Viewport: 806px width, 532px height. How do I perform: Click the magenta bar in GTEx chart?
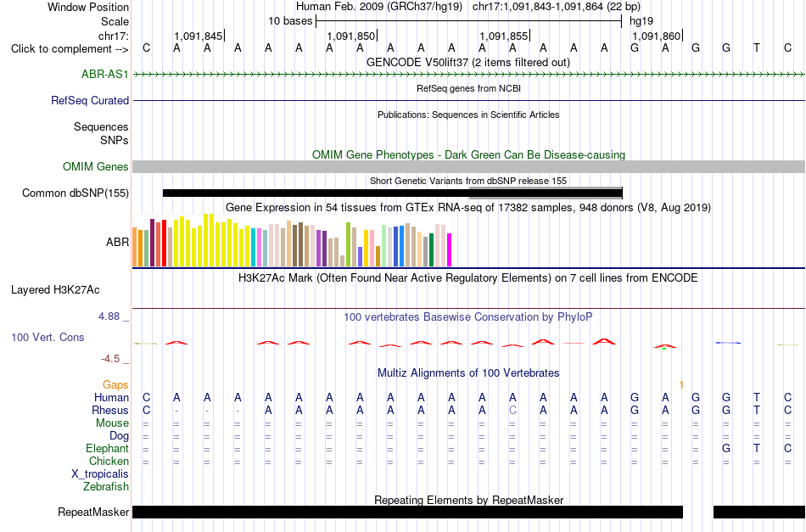(450, 249)
